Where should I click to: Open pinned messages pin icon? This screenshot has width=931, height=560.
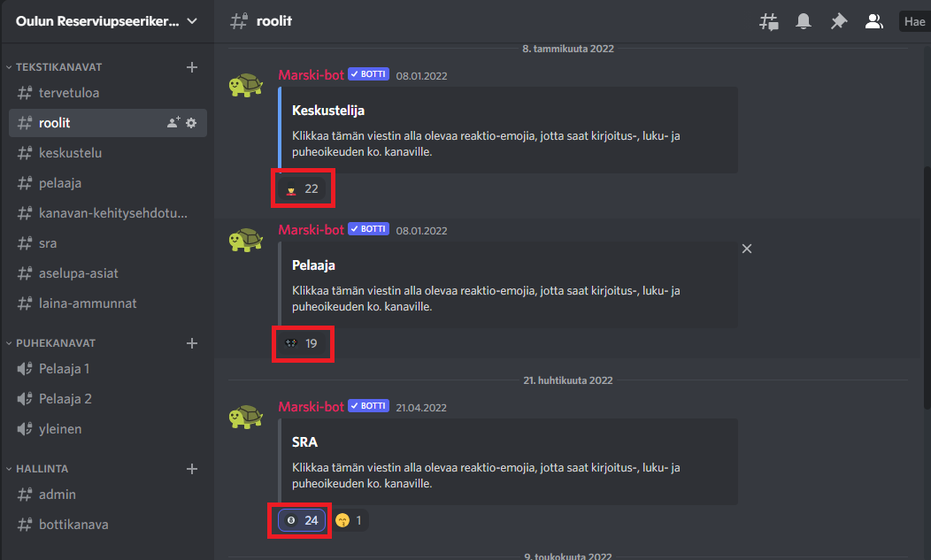click(x=838, y=21)
